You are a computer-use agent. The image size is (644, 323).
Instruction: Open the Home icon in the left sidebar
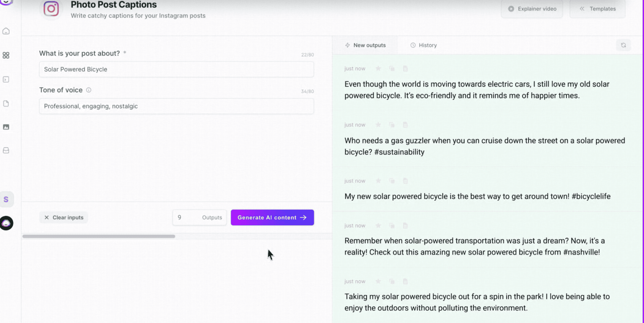tap(6, 31)
